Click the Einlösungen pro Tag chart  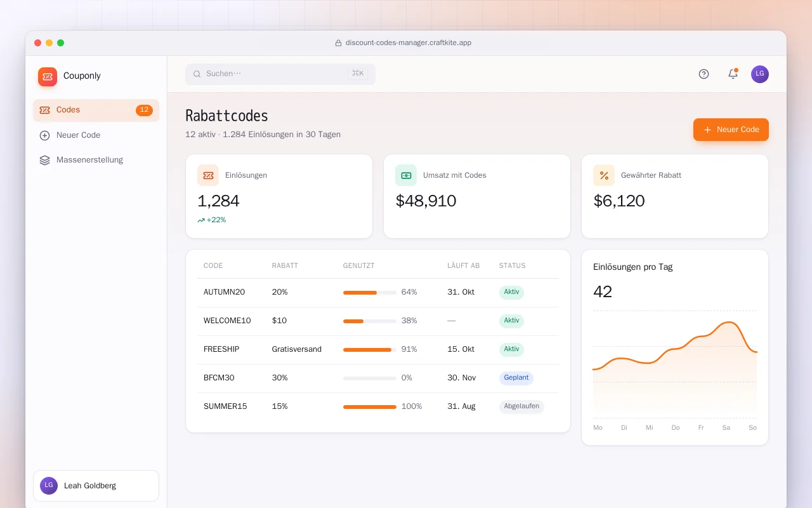675,364
